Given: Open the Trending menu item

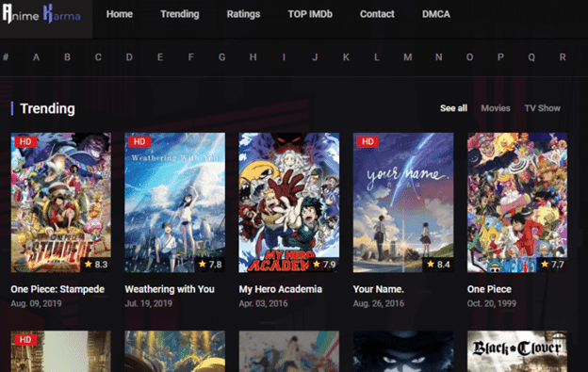Looking at the screenshot, I should (x=180, y=14).
